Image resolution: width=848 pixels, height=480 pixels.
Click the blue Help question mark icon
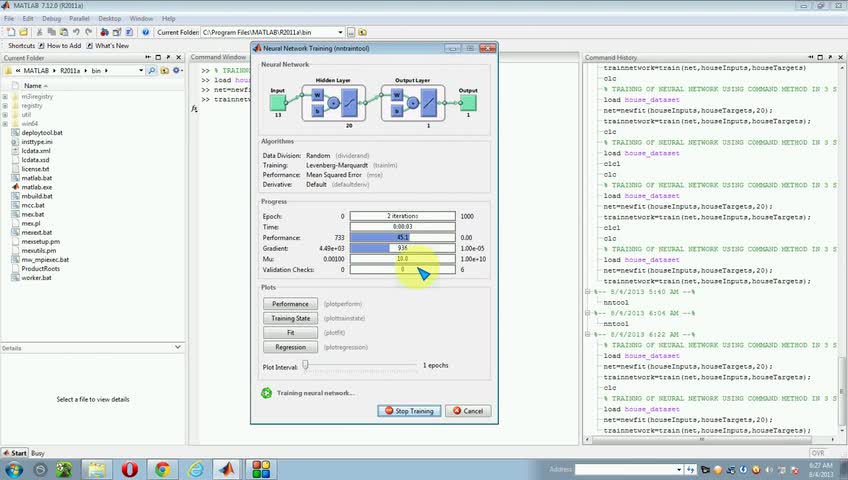pos(145,32)
